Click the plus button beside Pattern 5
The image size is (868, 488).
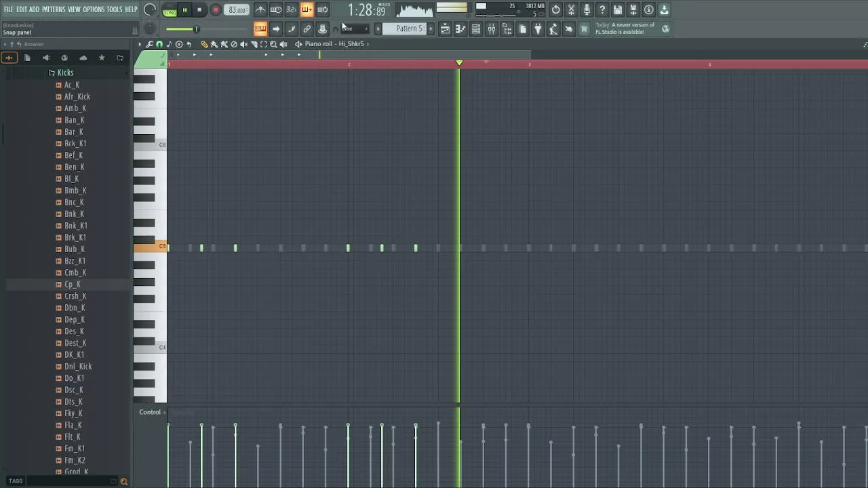[430, 28]
